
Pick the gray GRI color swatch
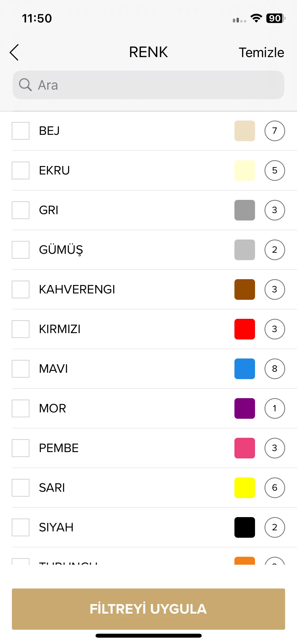[245, 210]
